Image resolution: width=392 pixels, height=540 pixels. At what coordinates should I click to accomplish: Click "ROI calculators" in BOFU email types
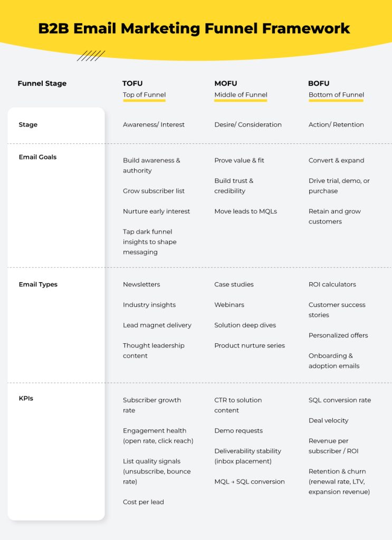(x=332, y=284)
